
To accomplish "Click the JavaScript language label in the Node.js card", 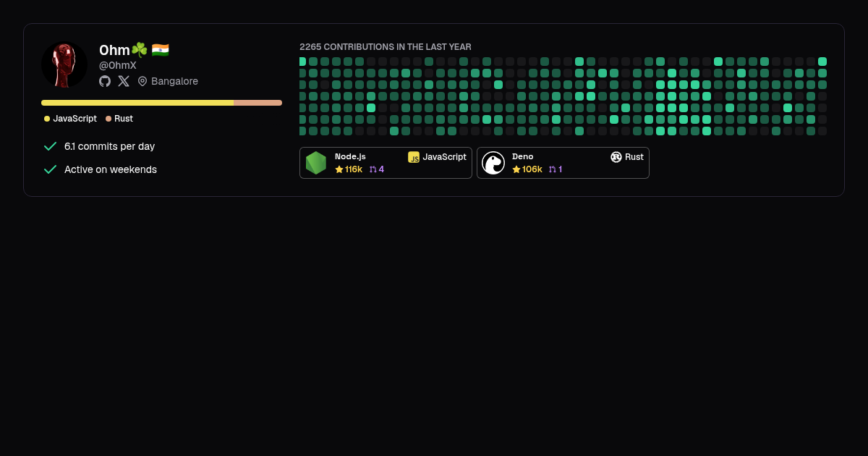I will (445, 157).
